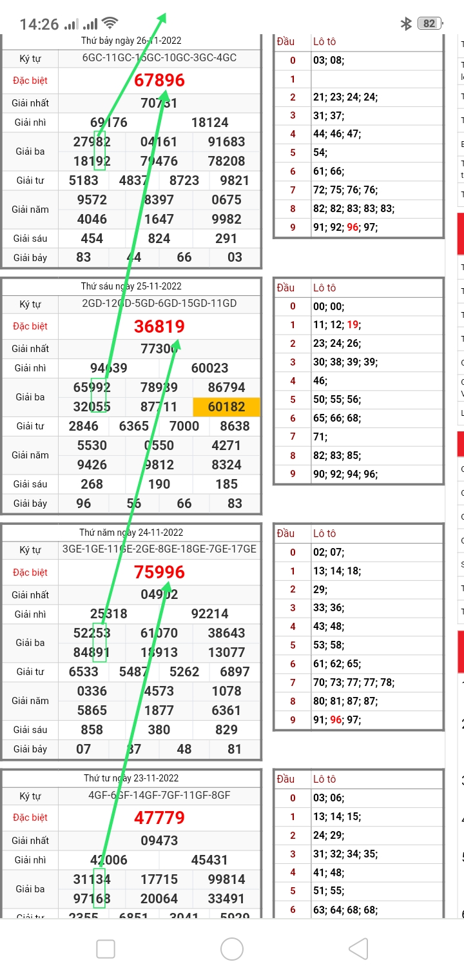Select second prize number 92214
Screen dimensions: 464x980
pyautogui.click(x=209, y=614)
